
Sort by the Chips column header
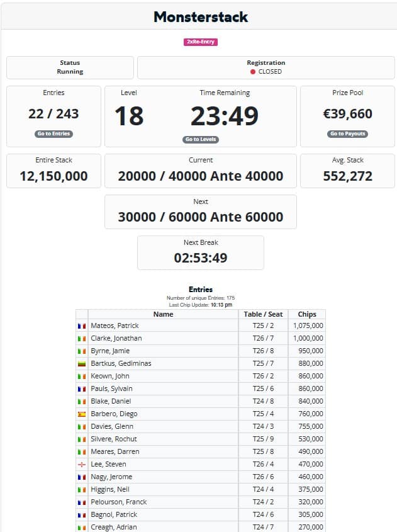307,314
